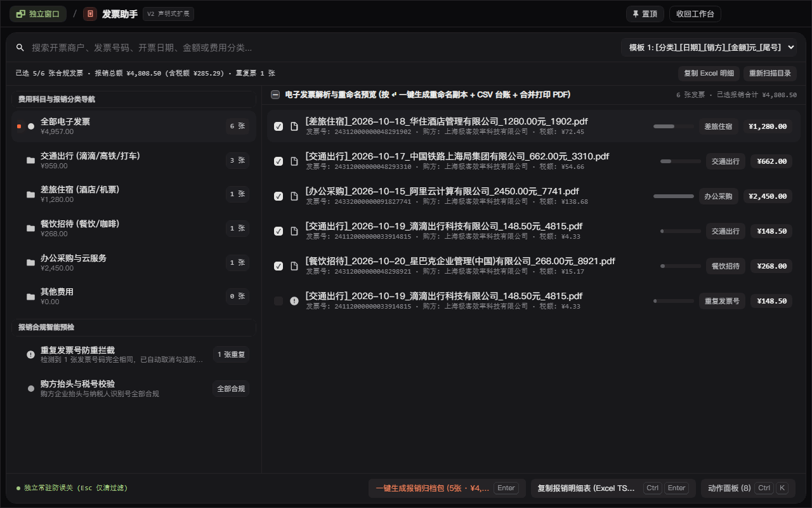Uncheck the 中国铁路上海局 invoice checkbox
This screenshot has height=508, width=812.
pyautogui.click(x=278, y=161)
